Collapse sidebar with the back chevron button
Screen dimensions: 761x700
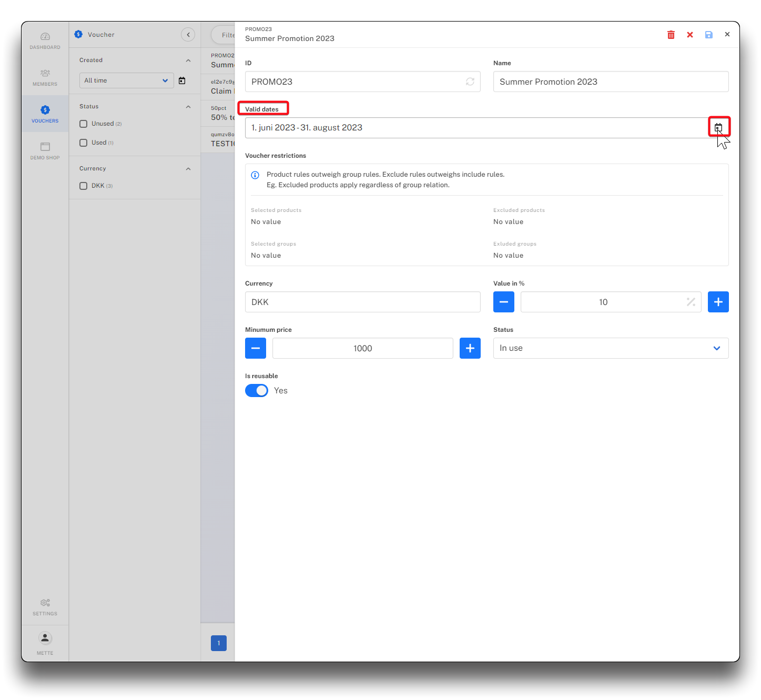(x=188, y=35)
